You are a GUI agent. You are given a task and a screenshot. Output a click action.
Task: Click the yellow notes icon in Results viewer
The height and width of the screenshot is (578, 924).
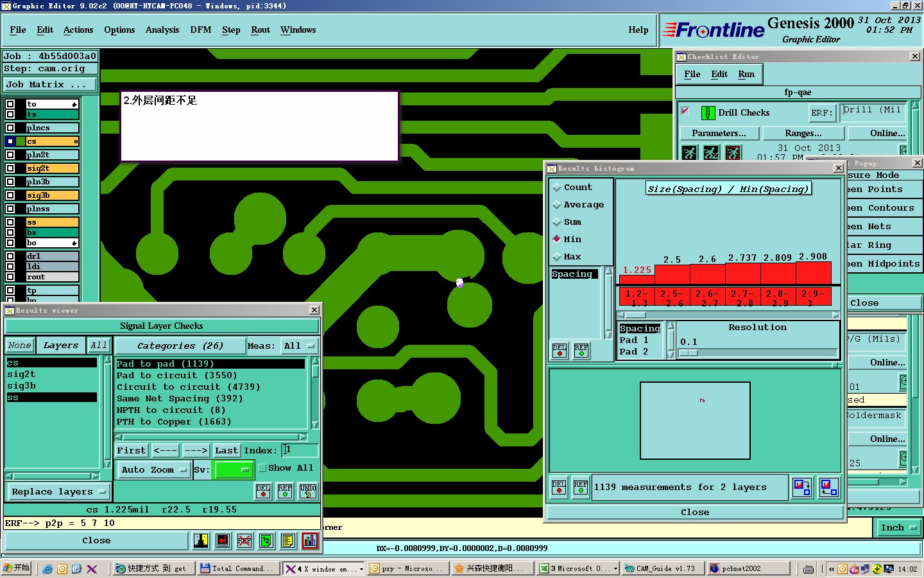[x=287, y=541]
